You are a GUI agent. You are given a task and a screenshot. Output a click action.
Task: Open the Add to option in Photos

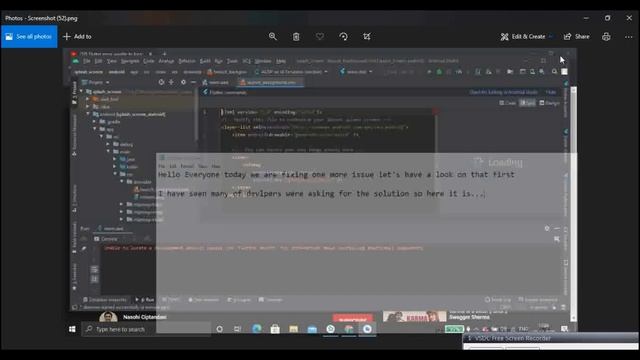[x=77, y=36]
